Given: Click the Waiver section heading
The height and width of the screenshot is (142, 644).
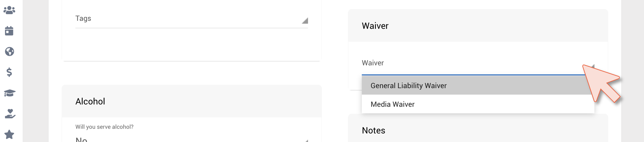Looking at the screenshot, I should [375, 26].
